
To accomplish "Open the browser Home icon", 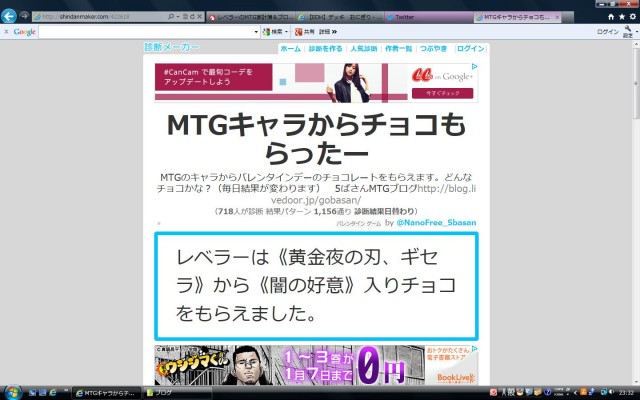I will [611, 17].
